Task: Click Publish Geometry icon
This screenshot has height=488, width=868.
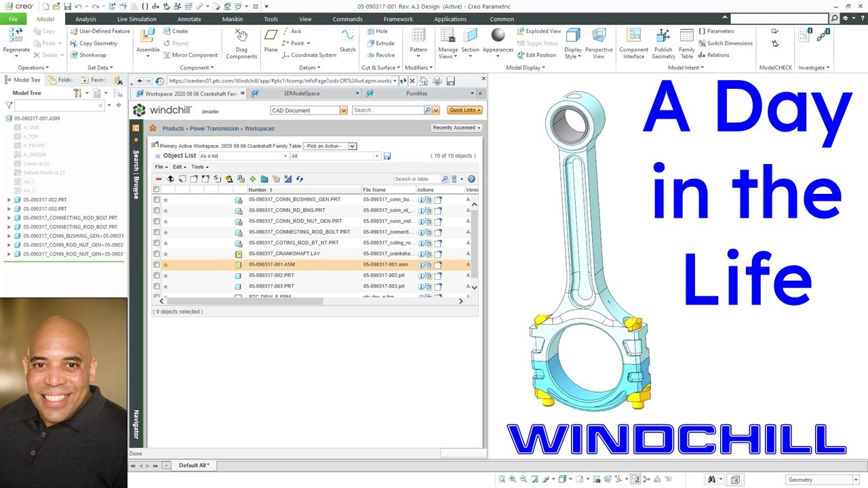Action: (663, 36)
